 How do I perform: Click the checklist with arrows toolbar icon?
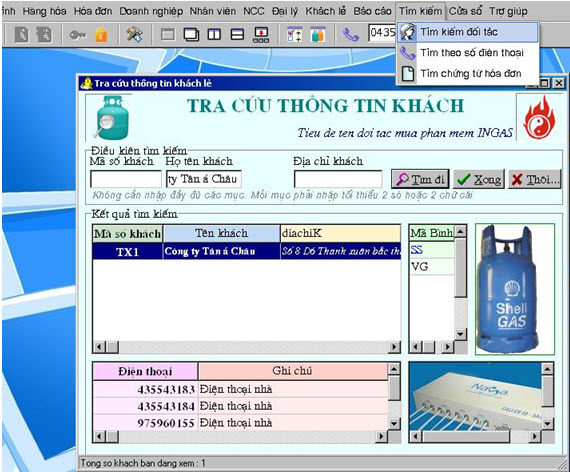click(x=294, y=35)
